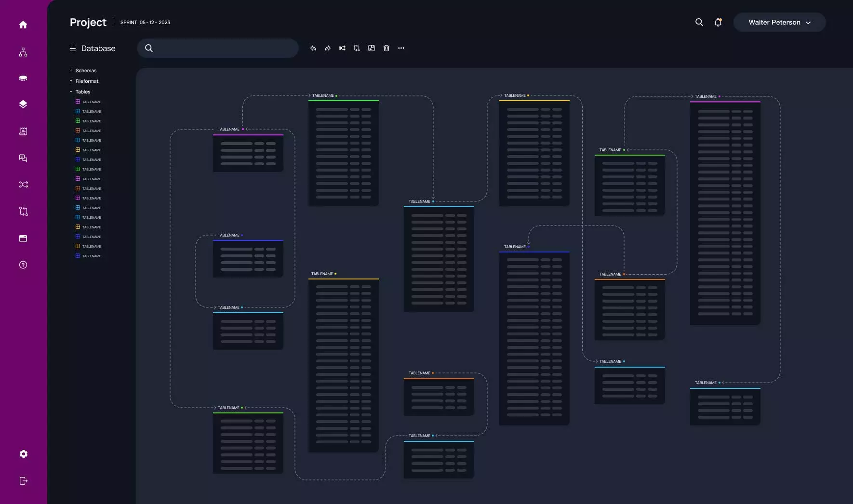Image resolution: width=853 pixels, height=504 pixels.
Task: Expand the Fileformat tree node
Action: tap(71, 81)
